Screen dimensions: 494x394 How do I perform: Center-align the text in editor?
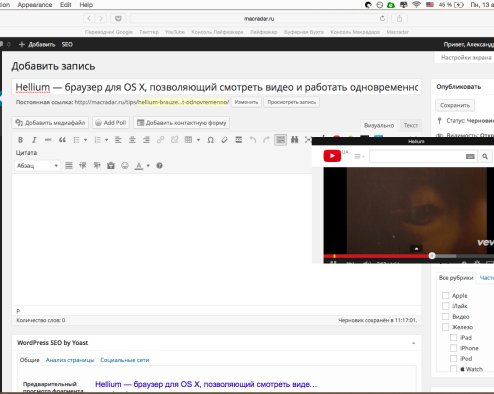click(132, 140)
